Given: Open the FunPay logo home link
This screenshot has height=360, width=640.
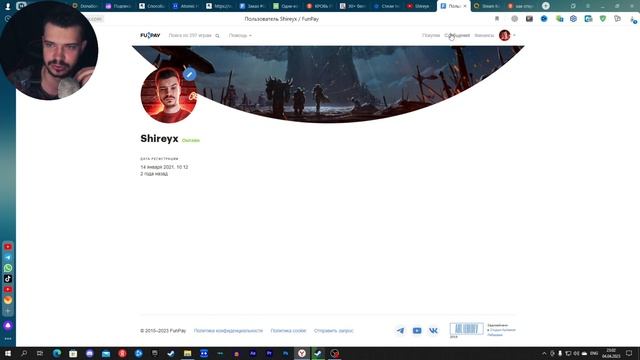Looking at the screenshot, I should [150, 36].
